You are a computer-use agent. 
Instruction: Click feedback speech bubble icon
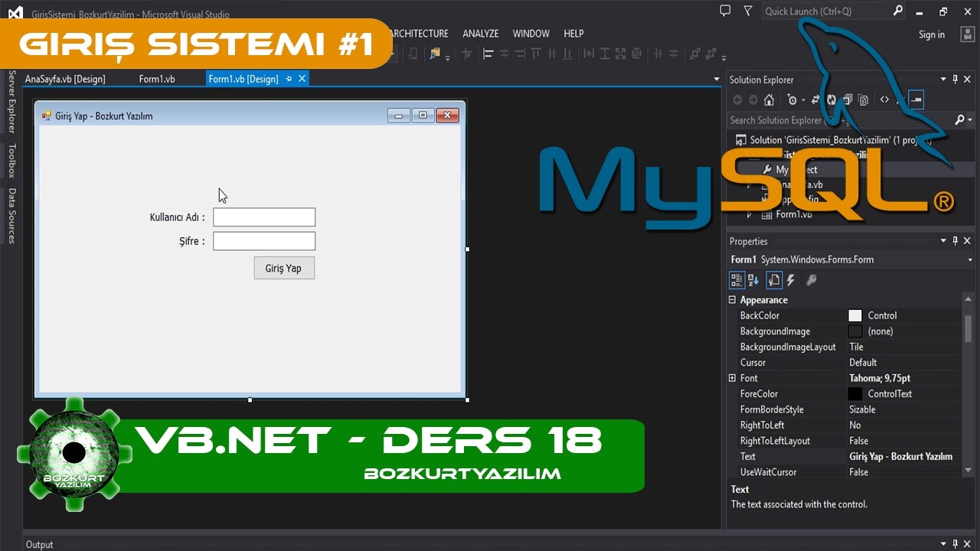[725, 11]
